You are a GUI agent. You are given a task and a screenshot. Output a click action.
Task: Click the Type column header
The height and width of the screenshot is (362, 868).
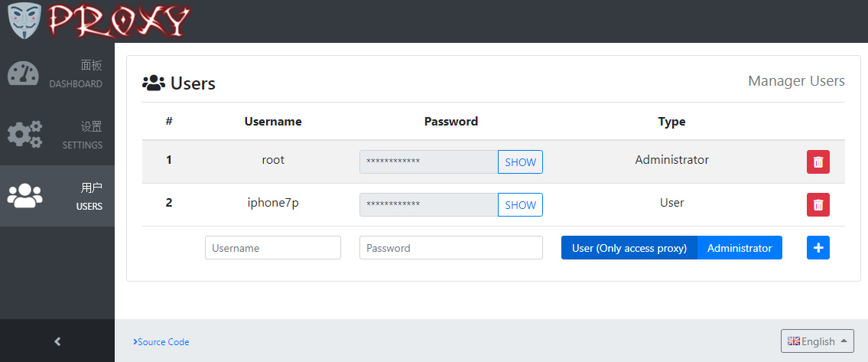pyautogui.click(x=672, y=122)
